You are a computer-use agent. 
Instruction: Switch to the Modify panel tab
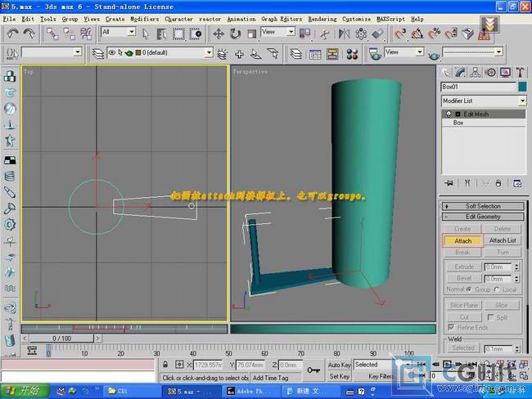461,73
